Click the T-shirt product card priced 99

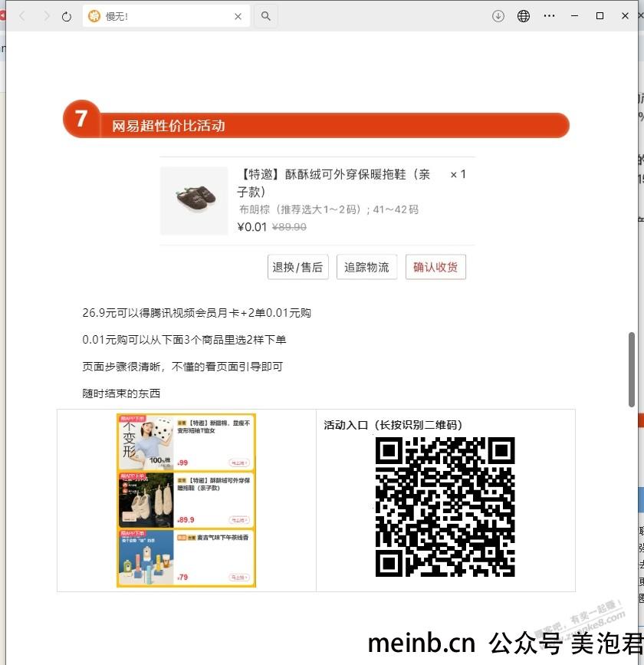(x=186, y=442)
